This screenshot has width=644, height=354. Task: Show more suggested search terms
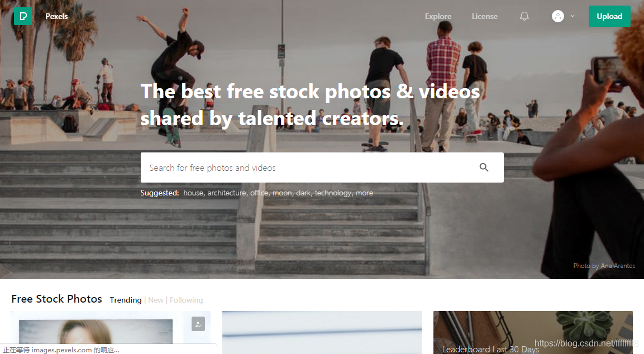coord(364,193)
